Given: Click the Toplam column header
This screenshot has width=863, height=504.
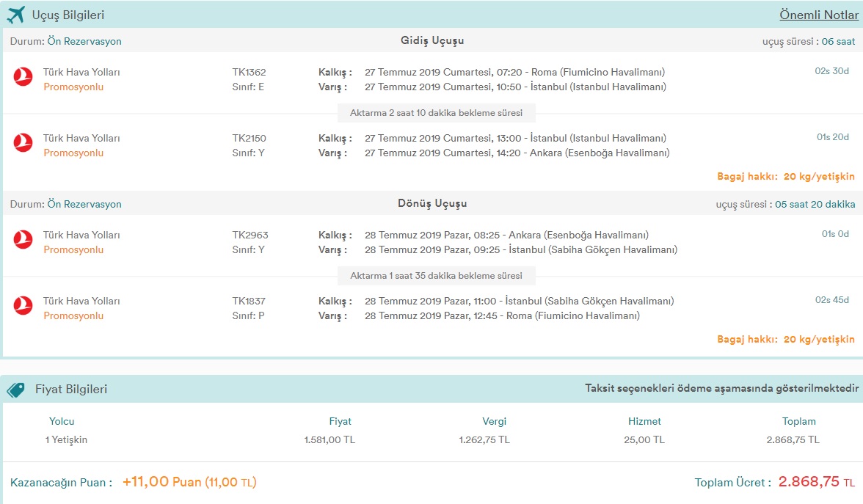Looking at the screenshot, I should [x=799, y=421].
